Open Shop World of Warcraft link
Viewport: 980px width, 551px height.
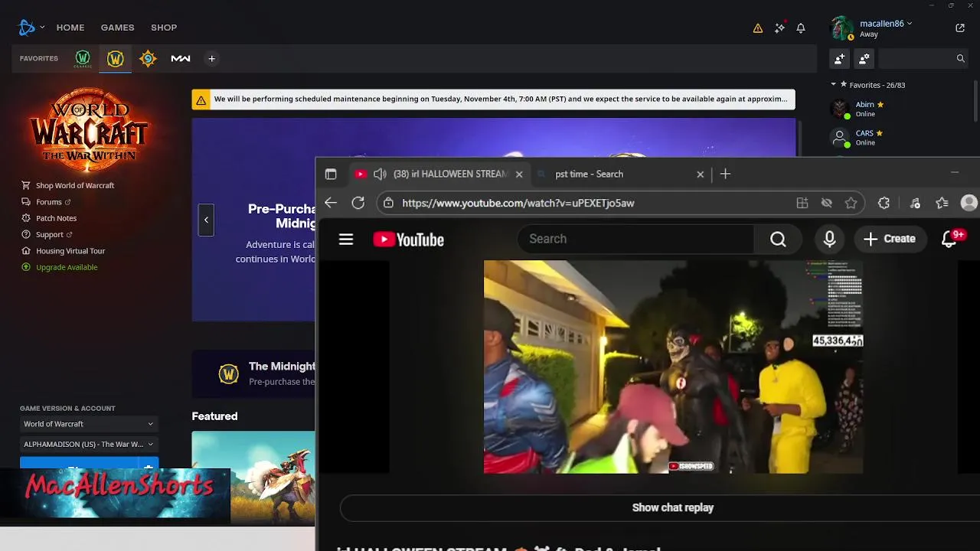[75, 185]
